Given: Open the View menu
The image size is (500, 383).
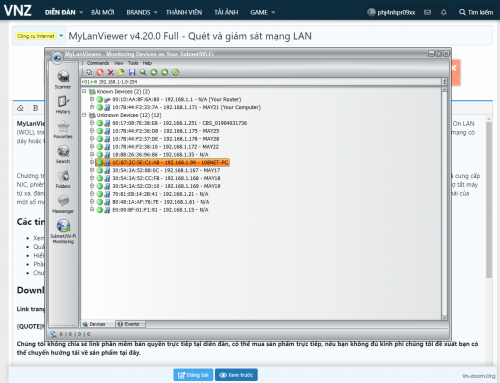Looking at the screenshot, I should point(119,63).
